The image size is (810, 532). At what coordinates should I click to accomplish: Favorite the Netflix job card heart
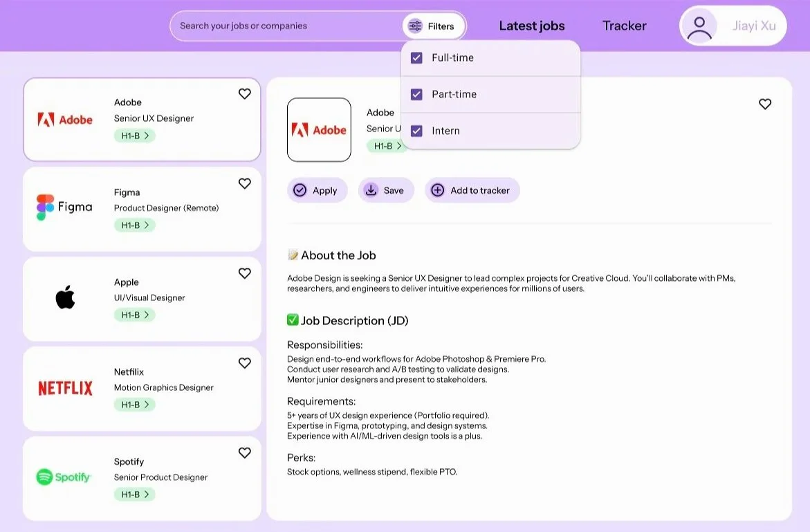(244, 363)
